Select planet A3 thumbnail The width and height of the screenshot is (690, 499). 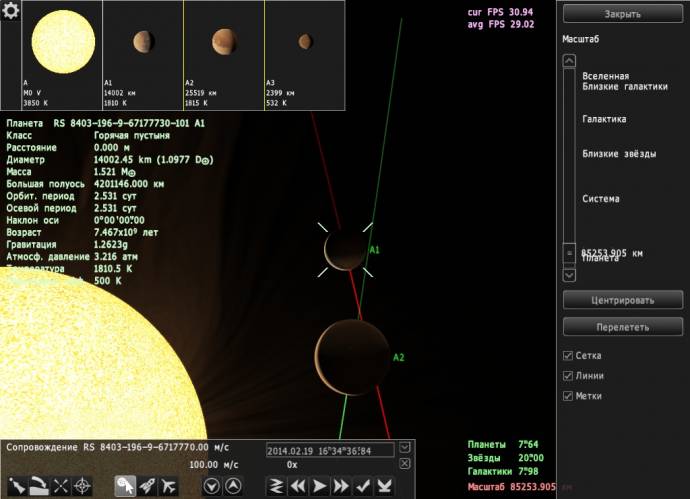[305, 55]
